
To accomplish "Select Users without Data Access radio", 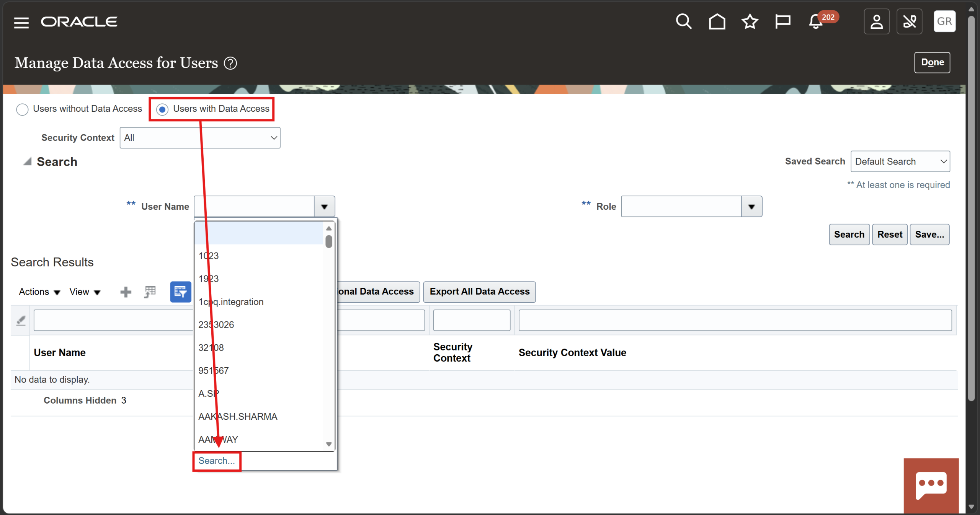I will [x=22, y=109].
